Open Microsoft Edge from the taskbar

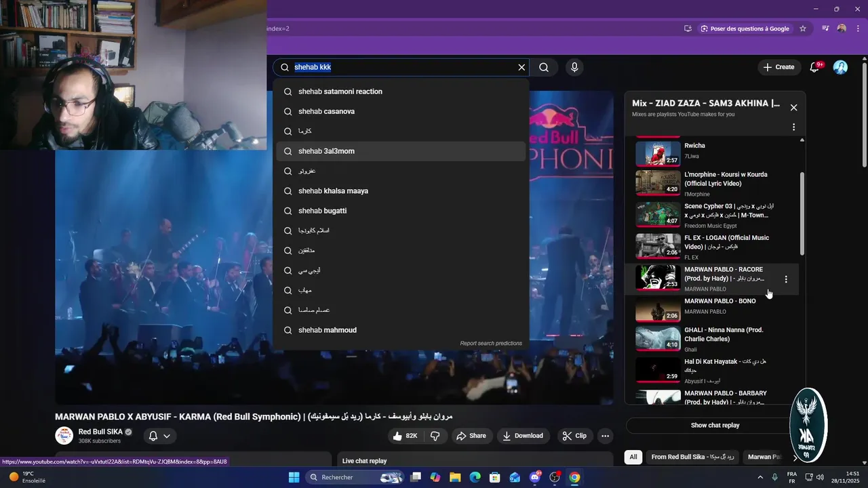click(x=475, y=477)
